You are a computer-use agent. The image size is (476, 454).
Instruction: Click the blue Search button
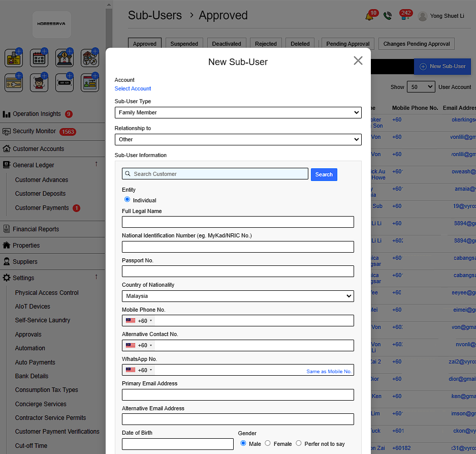pos(324,174)
